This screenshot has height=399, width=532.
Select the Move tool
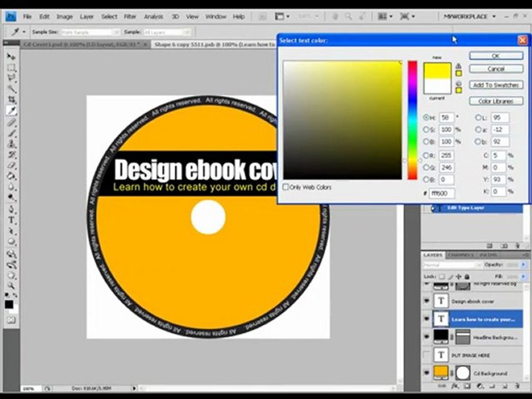[11, 57]
